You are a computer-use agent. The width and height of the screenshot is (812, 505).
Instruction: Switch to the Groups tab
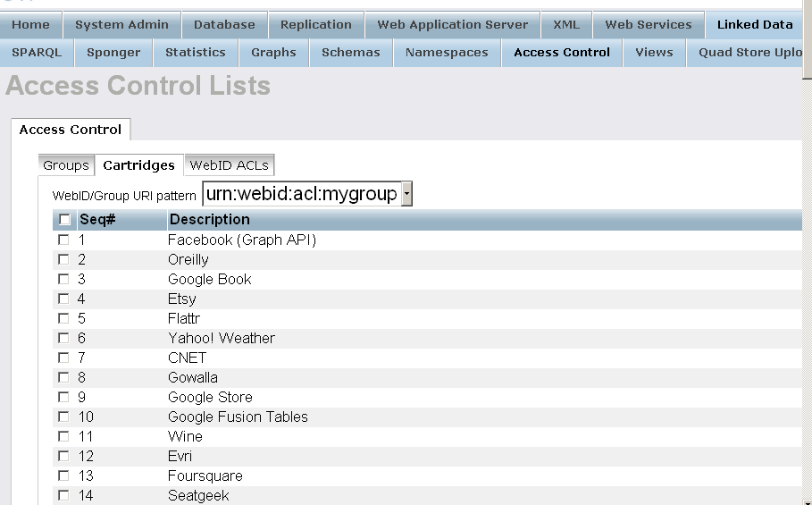[66, 165]
